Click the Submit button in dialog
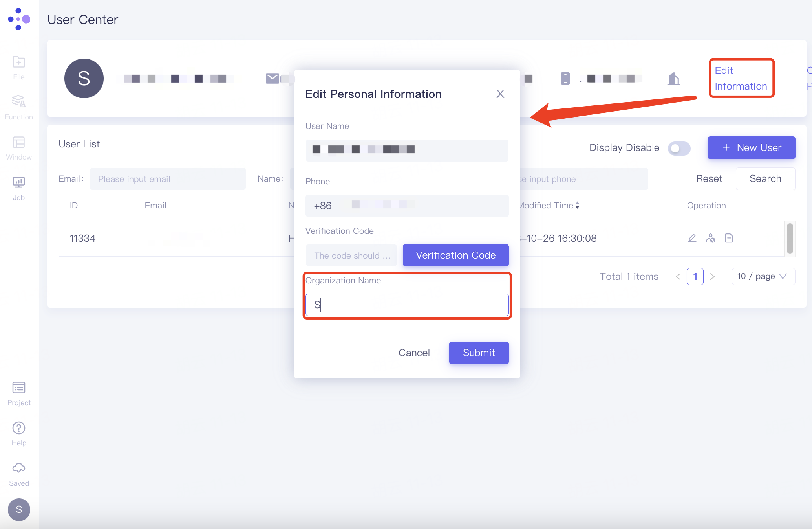812x529 pixels. pyautogui.click(x=479, y=353)
